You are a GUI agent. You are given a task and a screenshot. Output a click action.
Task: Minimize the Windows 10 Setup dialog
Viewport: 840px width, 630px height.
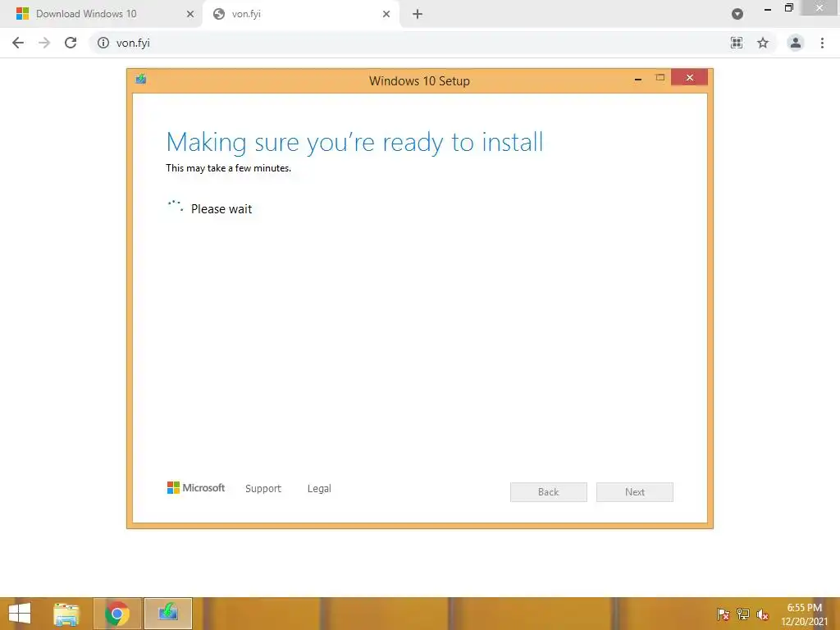[x=638, y=79]
